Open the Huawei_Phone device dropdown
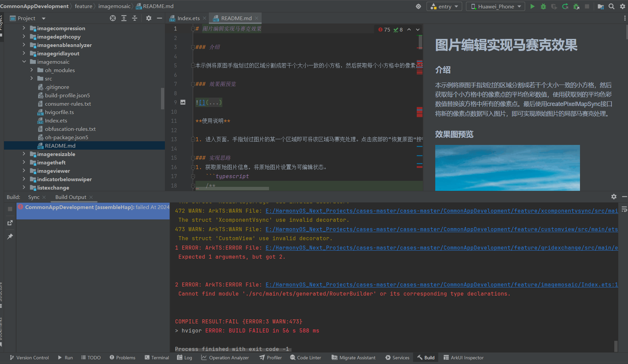This screenshot has width=628, height=364. (x=495, y=6)
